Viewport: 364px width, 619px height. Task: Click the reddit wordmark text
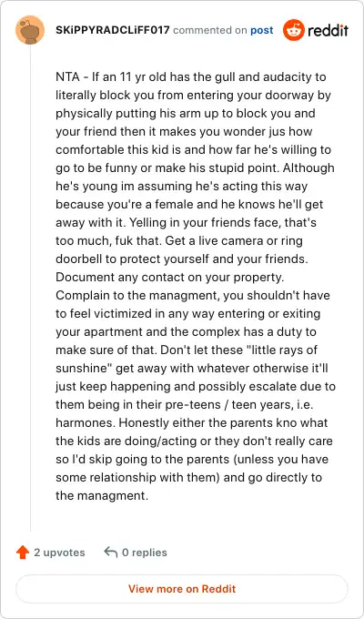click(x=329, y=30)
